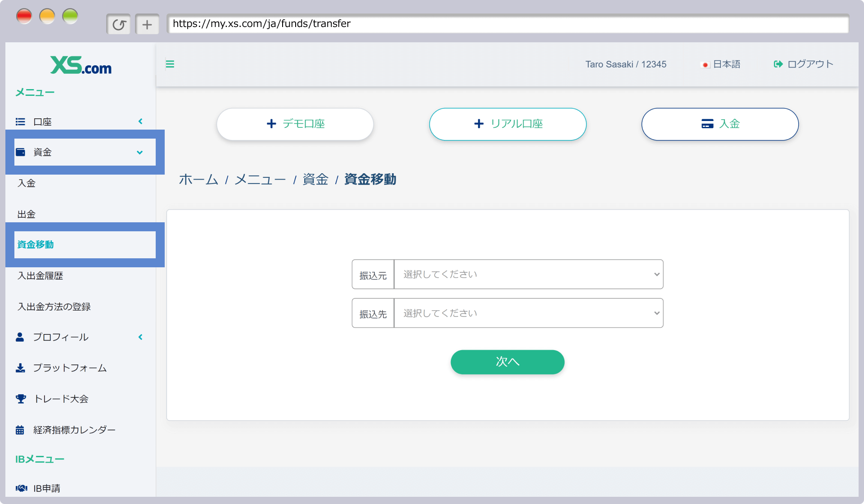Screen dimensions: 864x504
Task: Open 入出金履歴 in the sidebar
Action: pyautogui.click(x=40, y=276)
